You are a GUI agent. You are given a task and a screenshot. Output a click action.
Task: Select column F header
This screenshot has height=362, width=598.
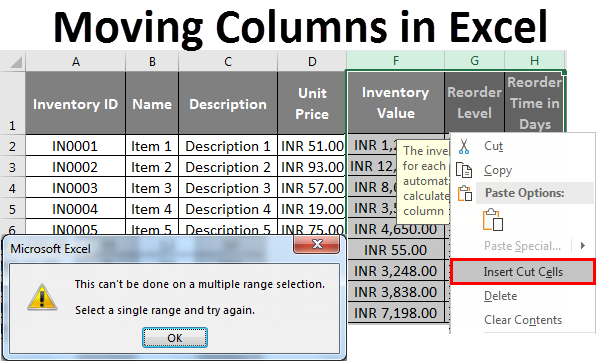(395, 60)
